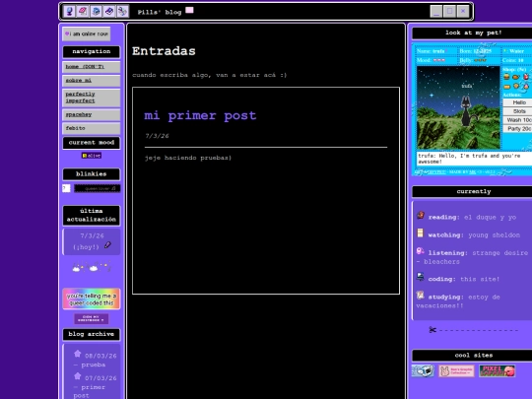
Task: Maximize the Pills' blog window
Action: click(x=449, y=12)
